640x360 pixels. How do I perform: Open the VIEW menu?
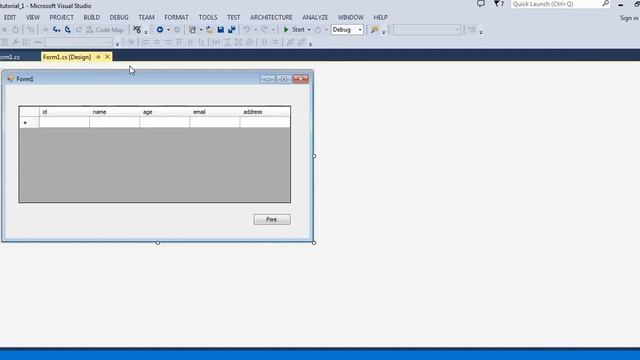pyautogui.click(x=33, y=18)
